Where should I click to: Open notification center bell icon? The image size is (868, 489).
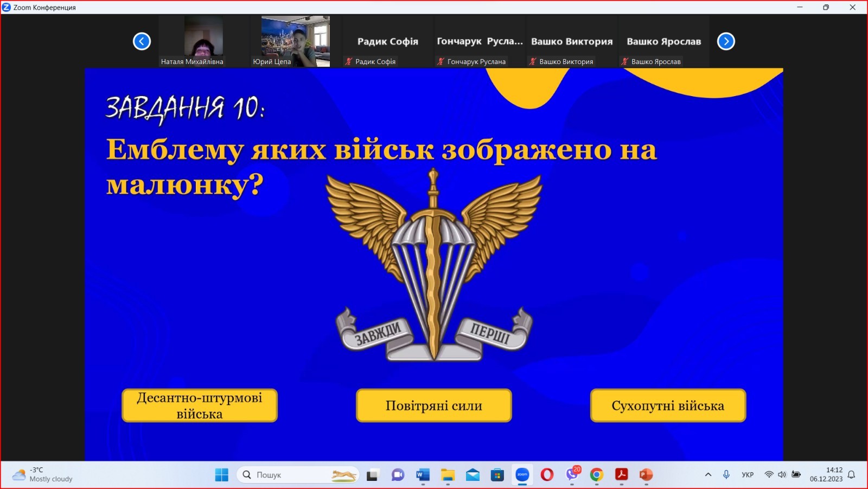pyautogui.click(x=852, y=475)
